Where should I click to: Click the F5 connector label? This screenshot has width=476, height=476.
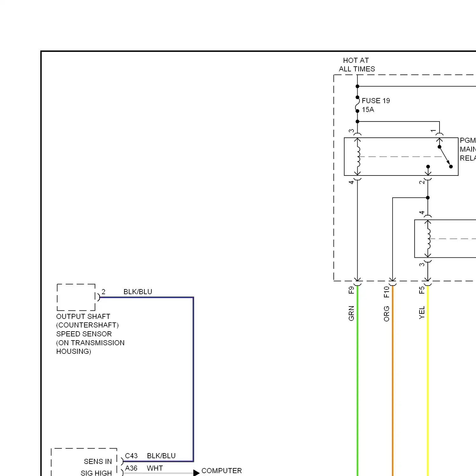421,290
